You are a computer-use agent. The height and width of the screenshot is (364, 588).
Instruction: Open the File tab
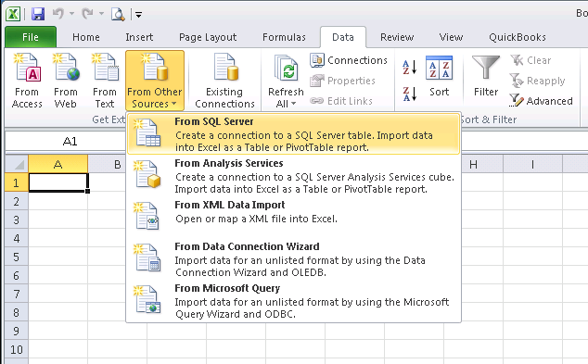pos(31,37)
